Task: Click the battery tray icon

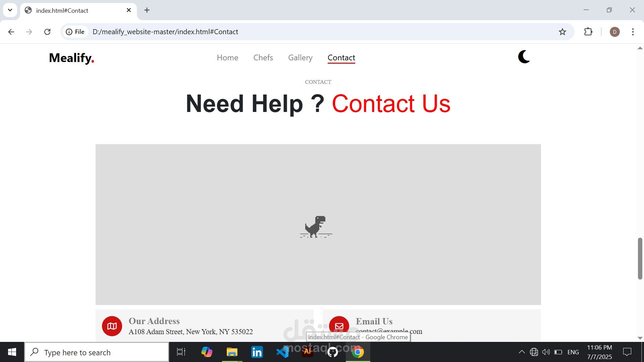Action: click(558, 352)
